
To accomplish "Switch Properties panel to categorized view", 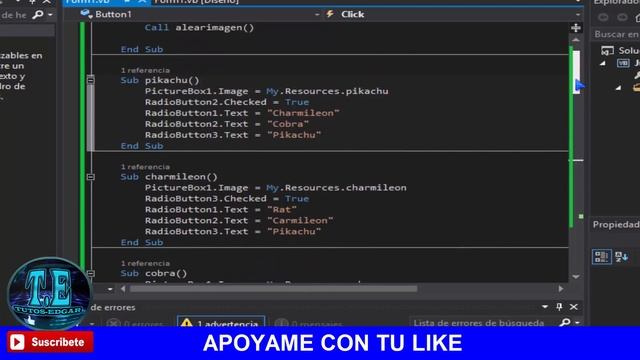I will 602,257.
